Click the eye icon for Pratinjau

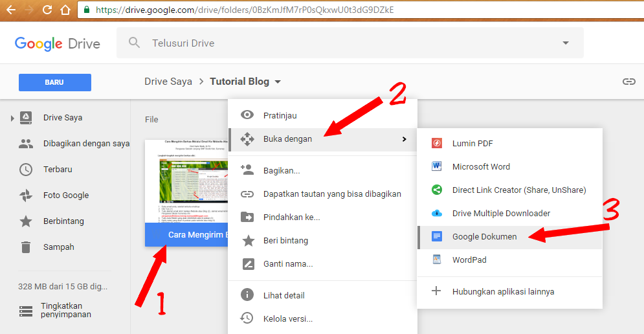(x=247, y=115)
